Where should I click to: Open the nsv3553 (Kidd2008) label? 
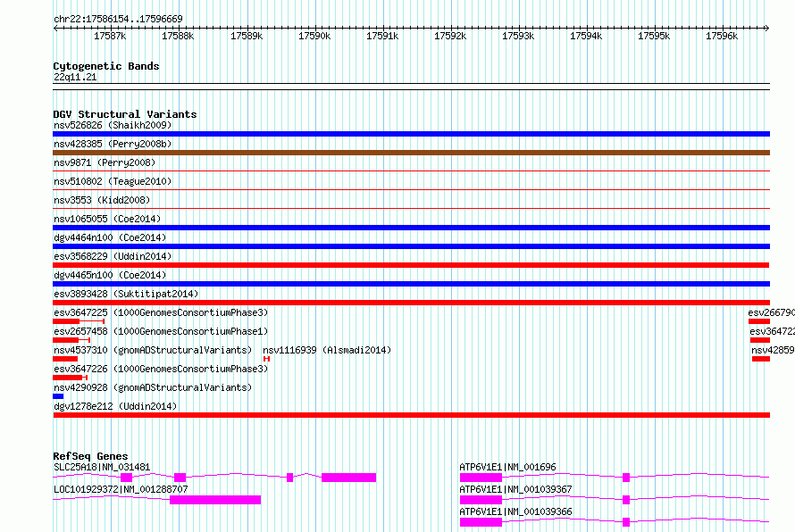click(x=102, y=200)
